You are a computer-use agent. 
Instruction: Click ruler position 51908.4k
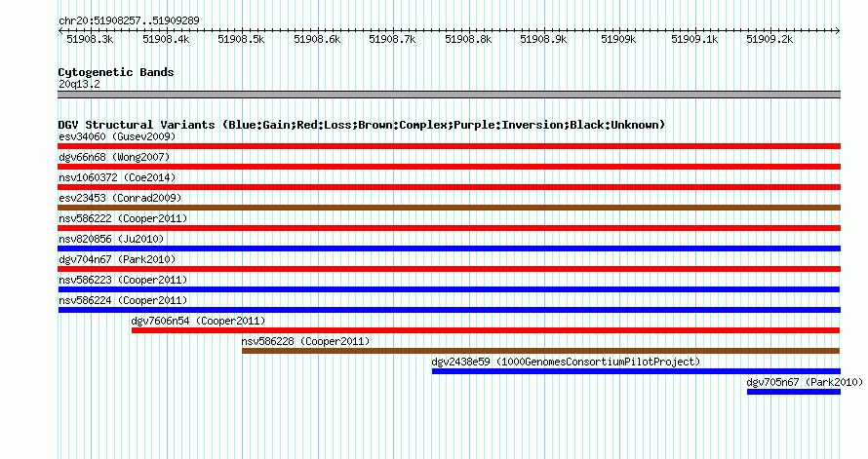click(166, 39)
